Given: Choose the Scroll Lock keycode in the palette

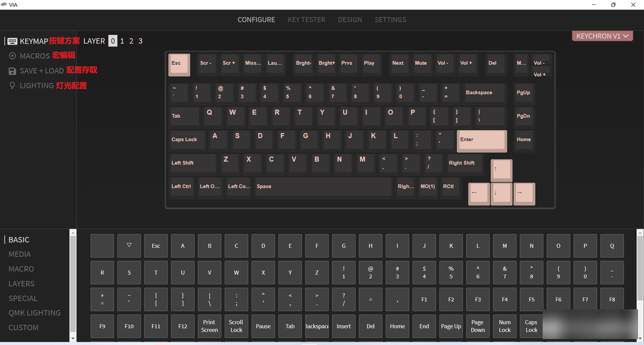Looking at the screenshot, I should coord(236,326).
